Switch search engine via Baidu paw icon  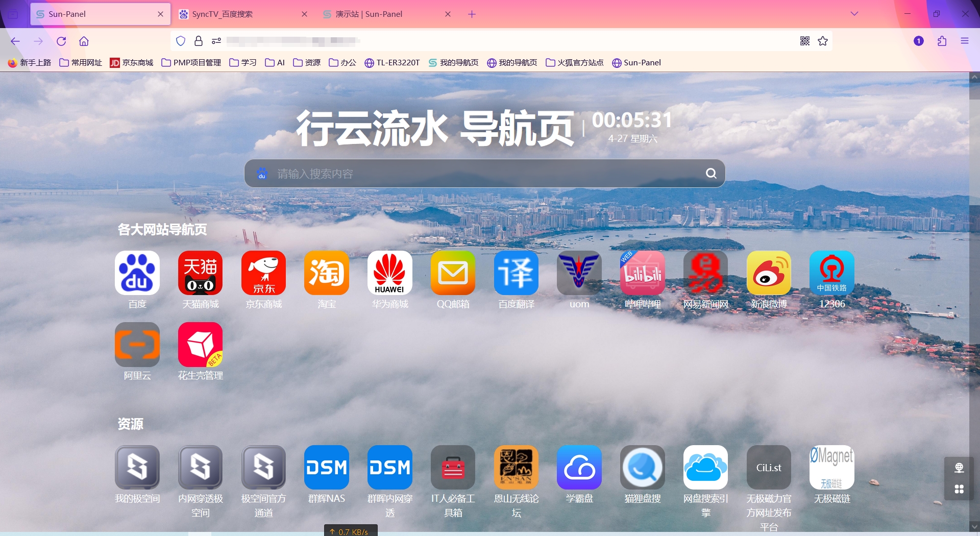pyautogui.click(x=262, y=174)
